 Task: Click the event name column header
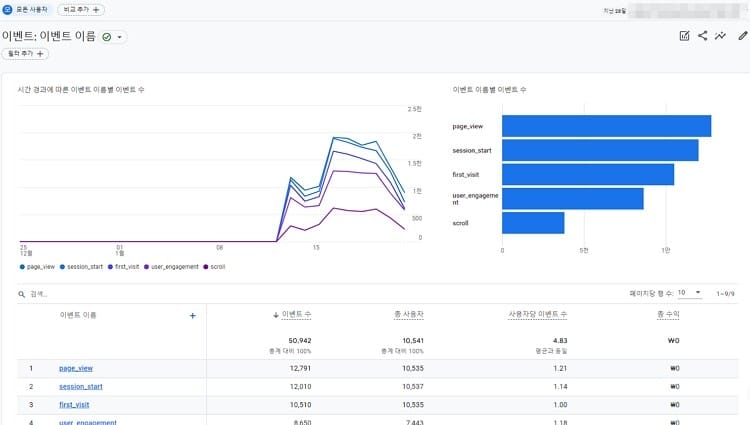[78, 315]
